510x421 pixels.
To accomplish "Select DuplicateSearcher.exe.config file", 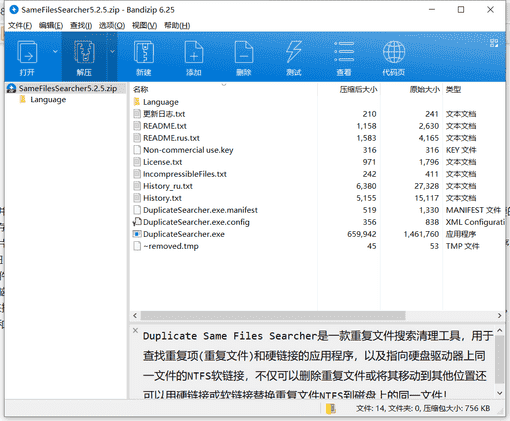I will coord(196,222).
